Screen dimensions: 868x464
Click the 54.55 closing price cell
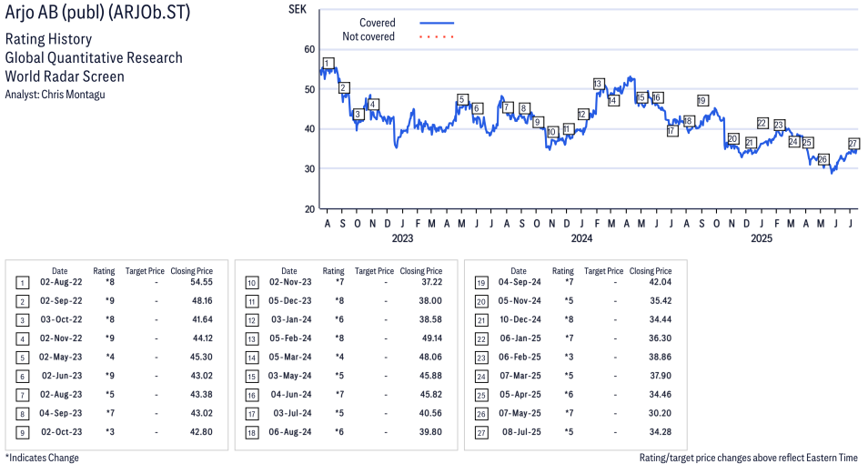tap(201, 282)
